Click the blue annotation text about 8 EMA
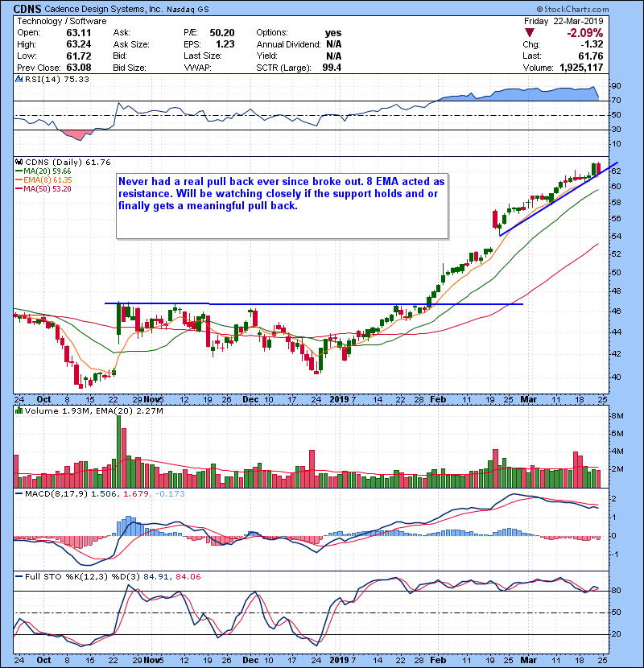The width and height of the screenshot is (644, 668). pos(281,194)
